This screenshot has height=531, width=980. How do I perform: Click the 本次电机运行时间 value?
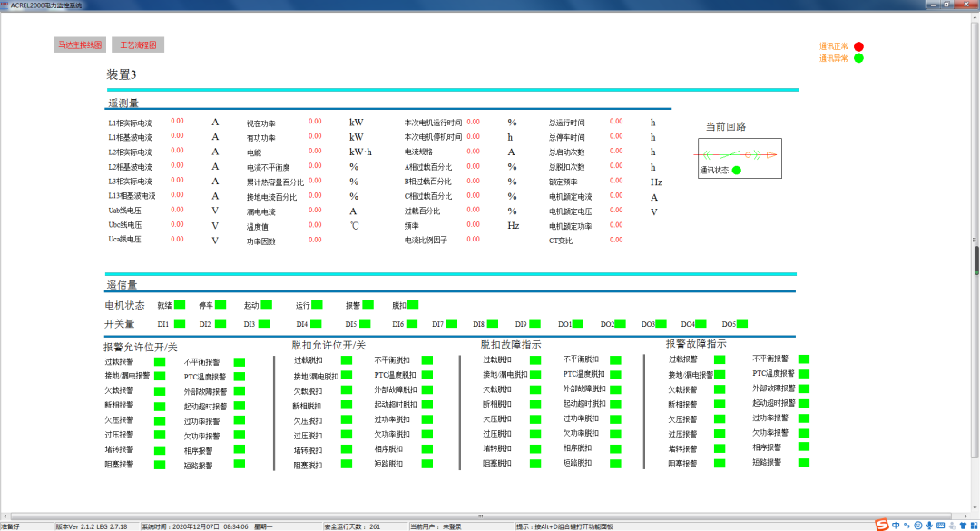(x=473, y=122)
